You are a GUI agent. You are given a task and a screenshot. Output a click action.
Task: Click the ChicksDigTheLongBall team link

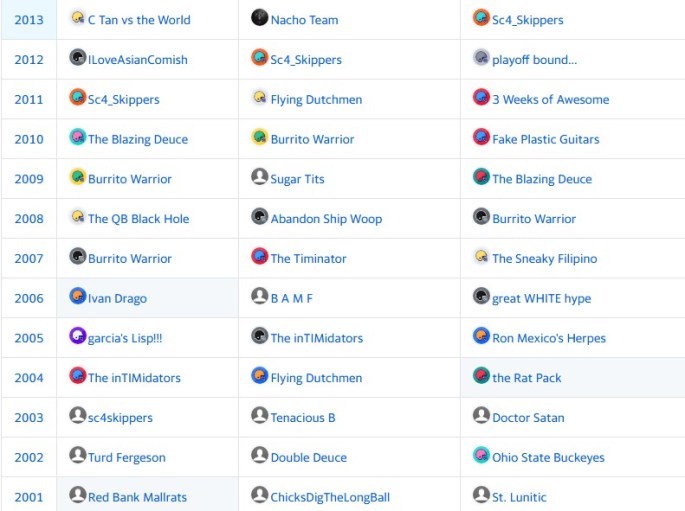pos(330,497)
